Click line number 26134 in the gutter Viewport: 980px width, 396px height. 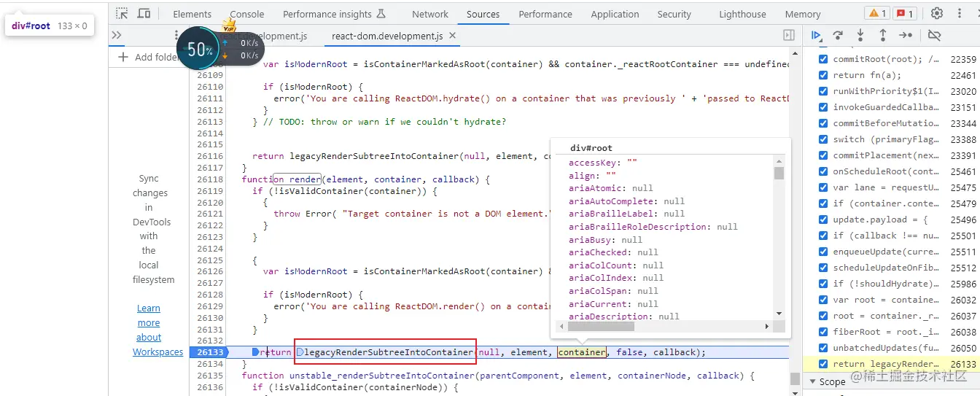[210, 364]
